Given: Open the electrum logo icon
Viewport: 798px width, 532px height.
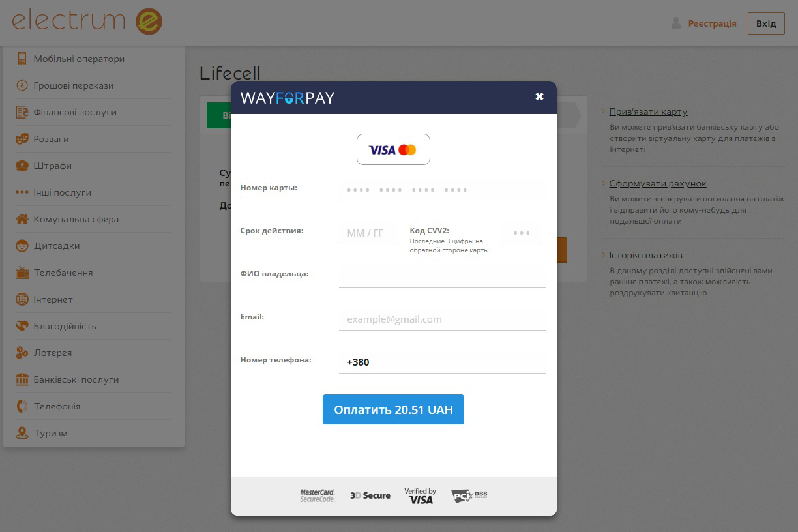Looking at the screenshot, I should [149, 21].
